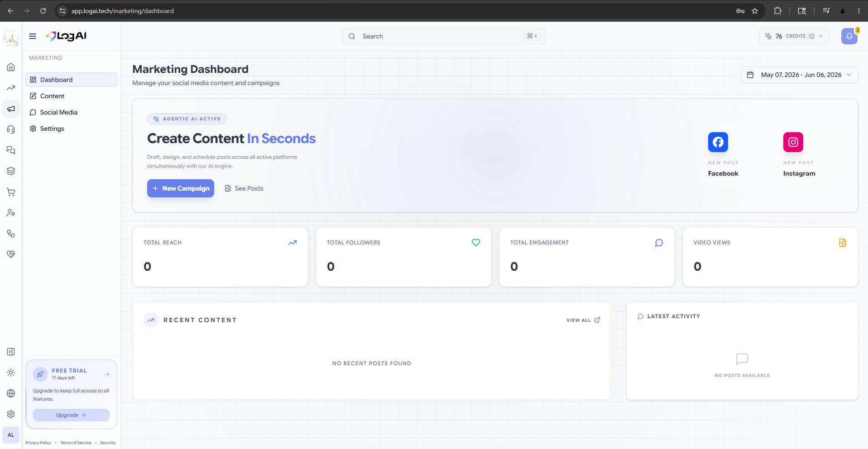Open the heart handshake icon
868x449 pixels.
coord(11,254)
